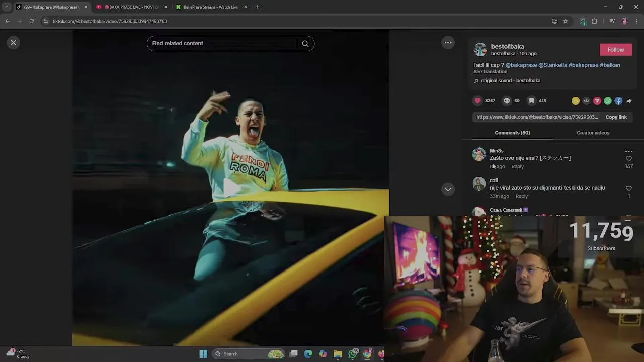Open the Windows Start menu

pyautogui.click(x=203, y=354)
